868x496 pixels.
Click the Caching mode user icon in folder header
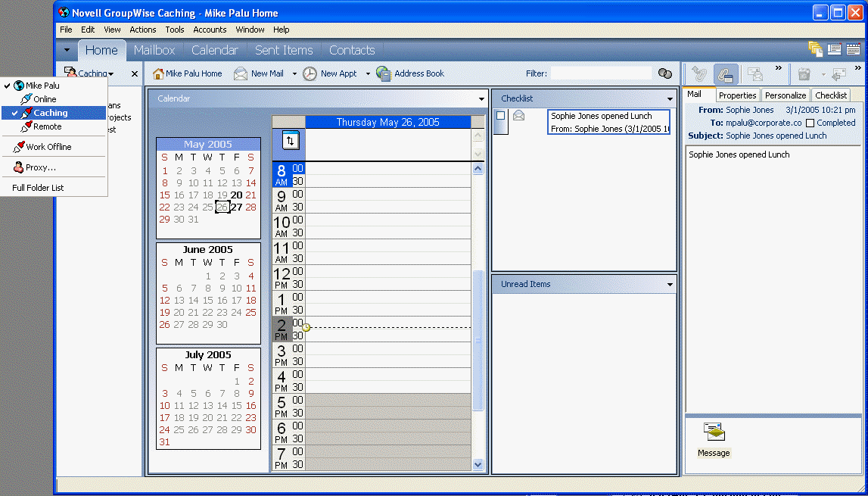(70, 73)
